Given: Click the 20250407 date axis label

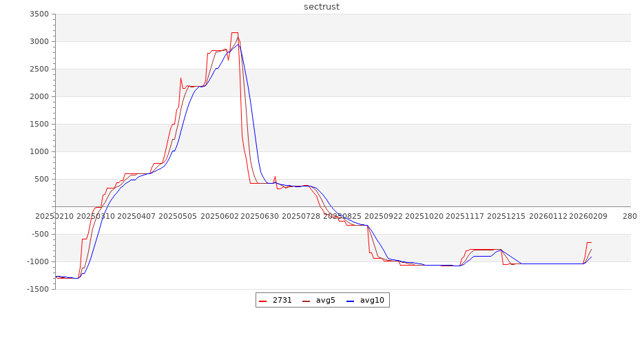Looking at the screenshot, I should coord(136,216).
